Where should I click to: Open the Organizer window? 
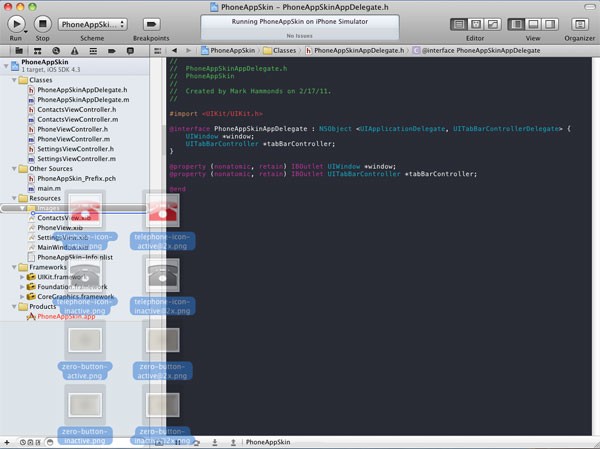(x=580, y=24)
